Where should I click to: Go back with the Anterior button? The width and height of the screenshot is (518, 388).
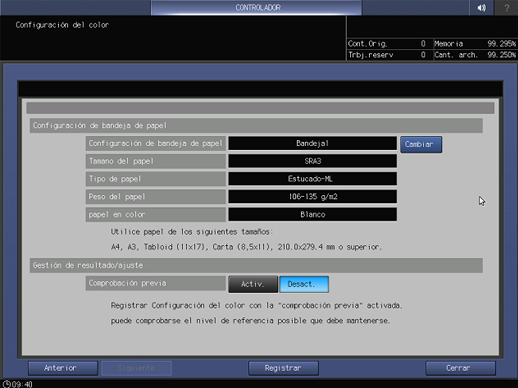pos(63,368)
